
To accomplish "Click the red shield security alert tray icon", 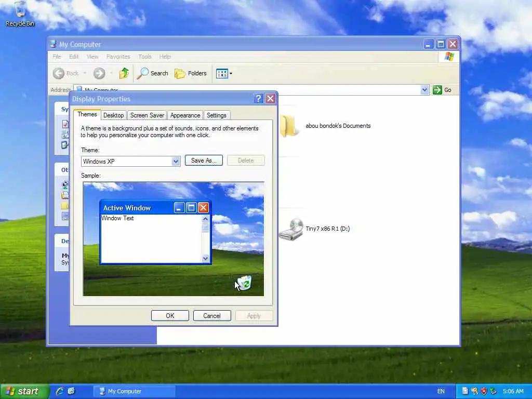I will 484,391.
